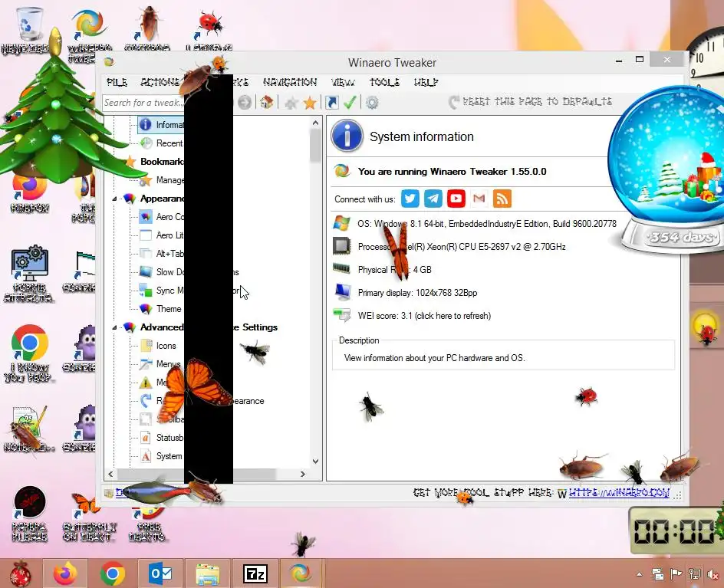Click the forward navigation arrow icon
The width and height of the screenshot is (724, 588).
245,102
